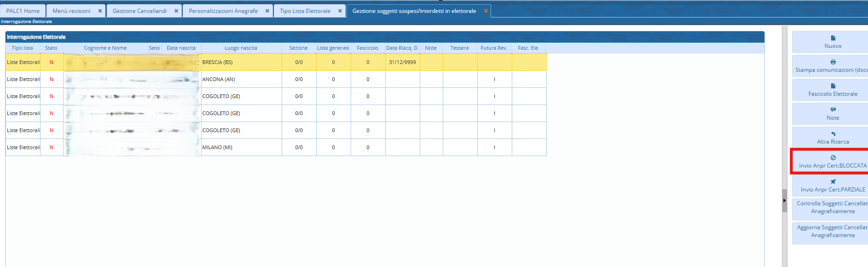Close the Menù revisioni tab
The height and width of the screenshot is (267, 868).
point(100,11)
